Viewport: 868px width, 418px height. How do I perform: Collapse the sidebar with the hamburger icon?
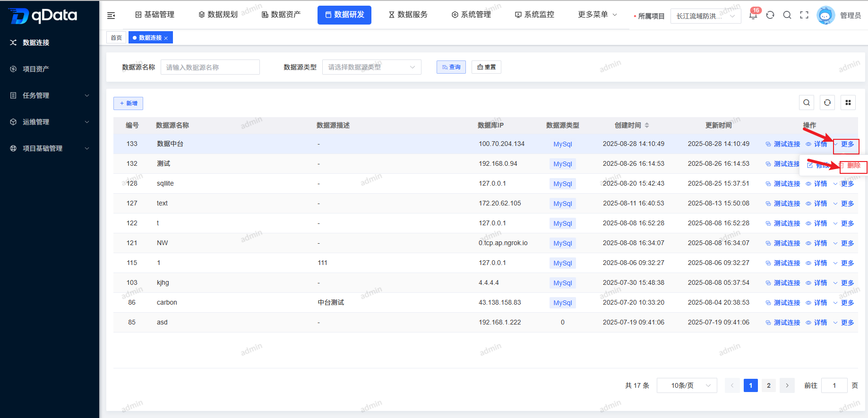click(111, 16)
